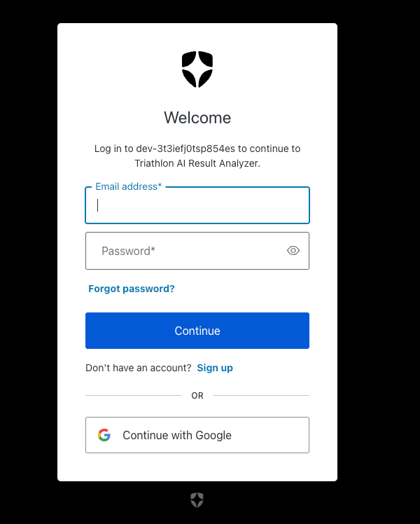Click the Triathlon AI Result Analyzer text
The height and width of the screenshot is (524, 420).
click(x=197, y=163)
